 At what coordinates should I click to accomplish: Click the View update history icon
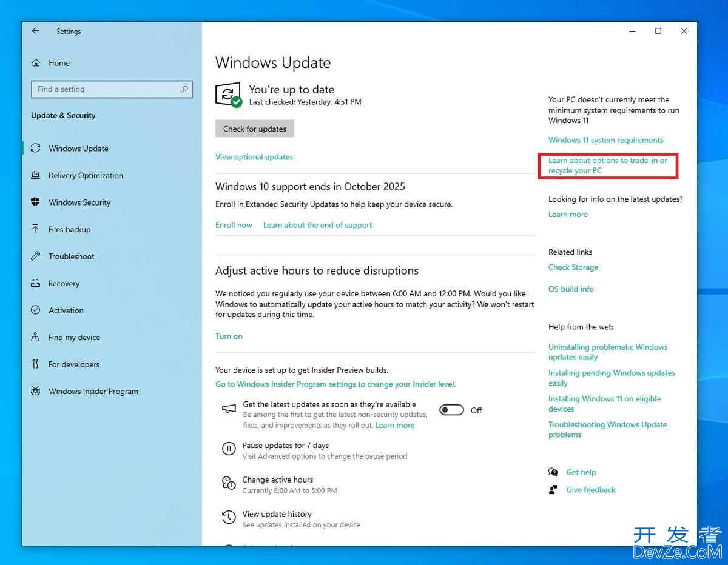tap(229, 518)
